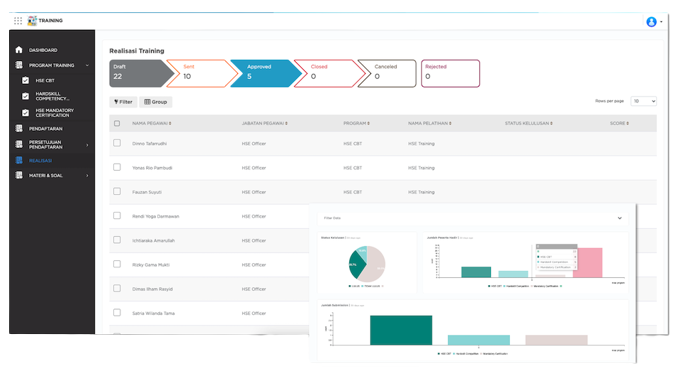This screenshot has height=369, width=676.
Task: Open the Rows per page dropdown
Action: click(643, 101)
